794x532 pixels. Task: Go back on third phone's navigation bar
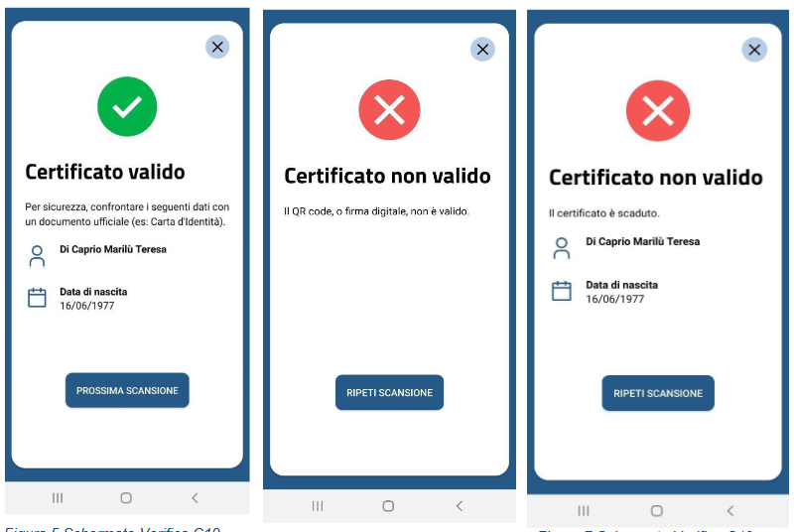tap(730, 511)
